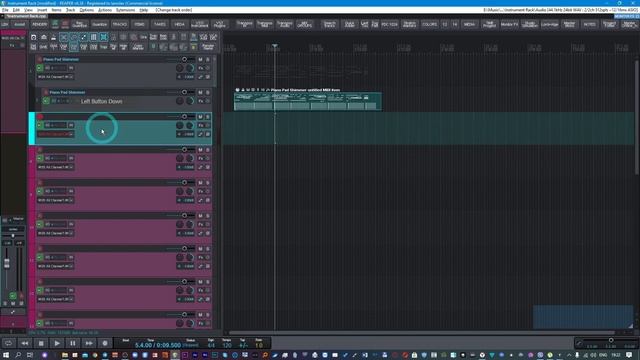Click the TAKES toolbar button
Viewport: 640px width, 360px height.
pyautogui.click(x=160, y=24)
